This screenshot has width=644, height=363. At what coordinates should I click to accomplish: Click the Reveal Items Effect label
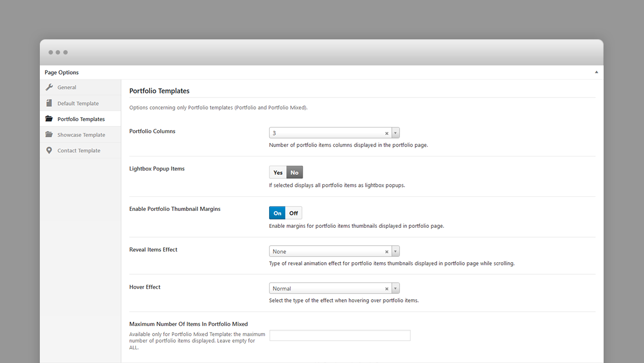tap(153, 250)
